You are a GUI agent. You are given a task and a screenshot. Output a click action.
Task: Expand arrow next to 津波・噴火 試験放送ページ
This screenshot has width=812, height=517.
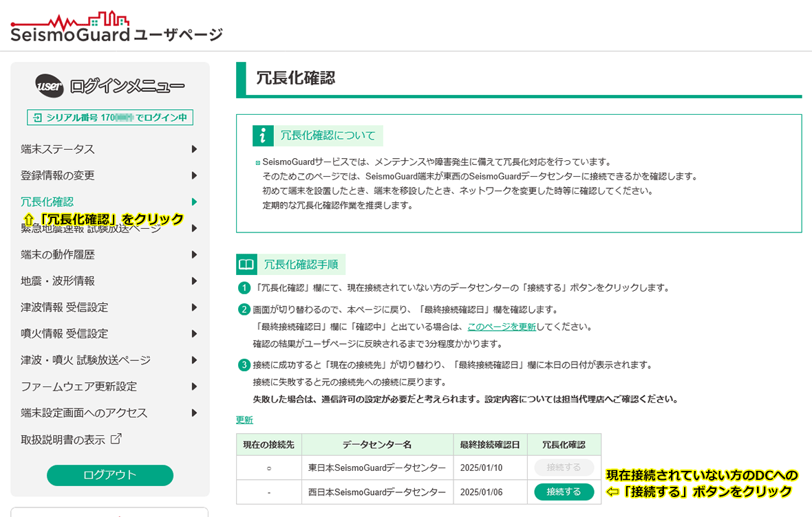194,360
